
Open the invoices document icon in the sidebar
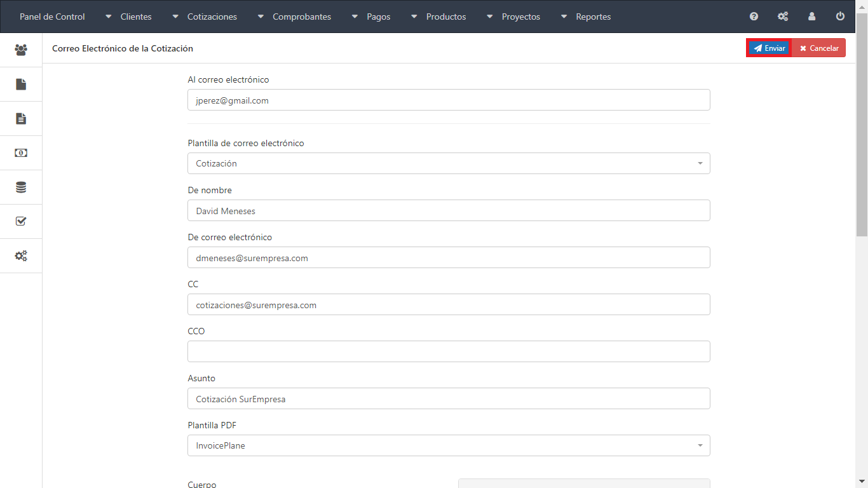[21, 118]
